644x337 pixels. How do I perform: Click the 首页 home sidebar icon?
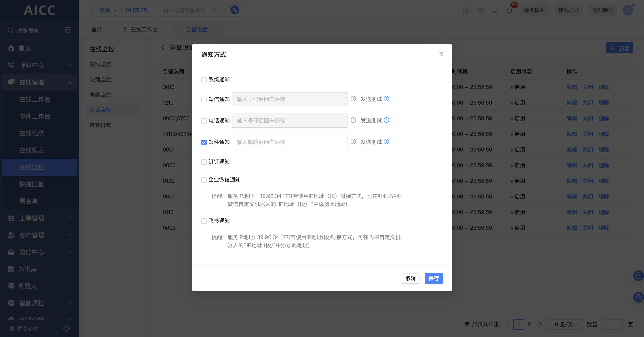tap(11, 48)
